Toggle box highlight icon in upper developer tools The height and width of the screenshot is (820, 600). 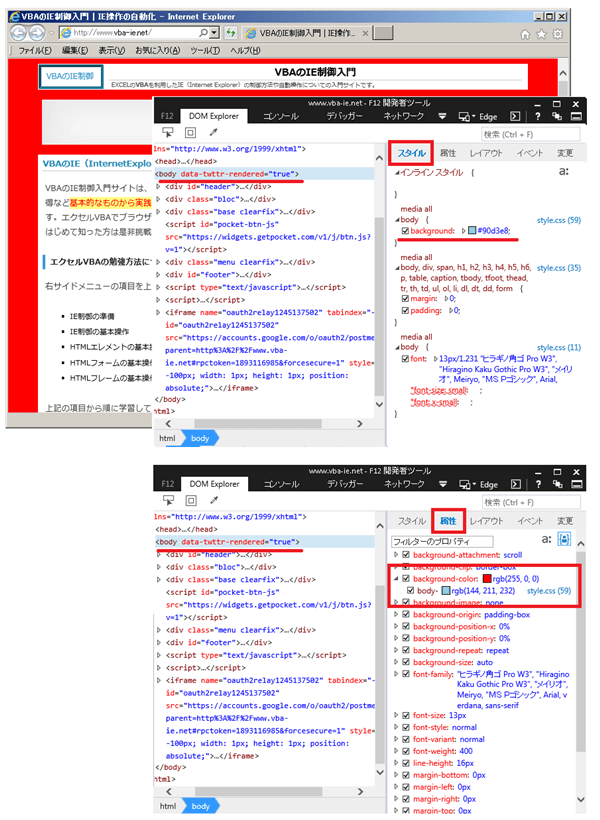(x=190, y=133)
